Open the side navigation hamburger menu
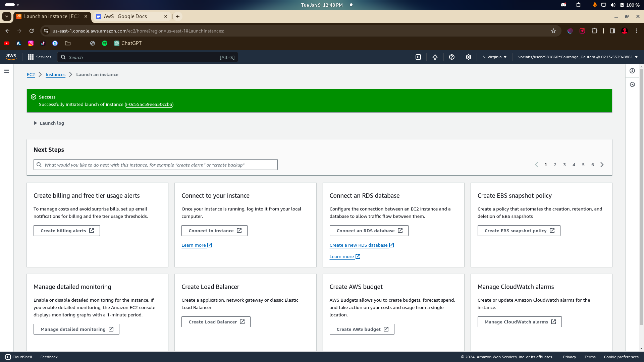The height and width of the screenshot is (362, 644). coord(7,71)
